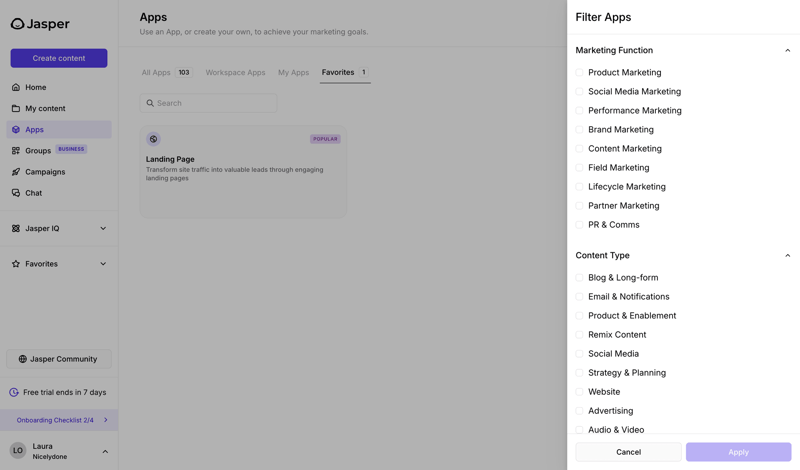This screenshot has width=800, height=470.
Task: Click the Apps cube icon
Action: [x=16, y=130]
